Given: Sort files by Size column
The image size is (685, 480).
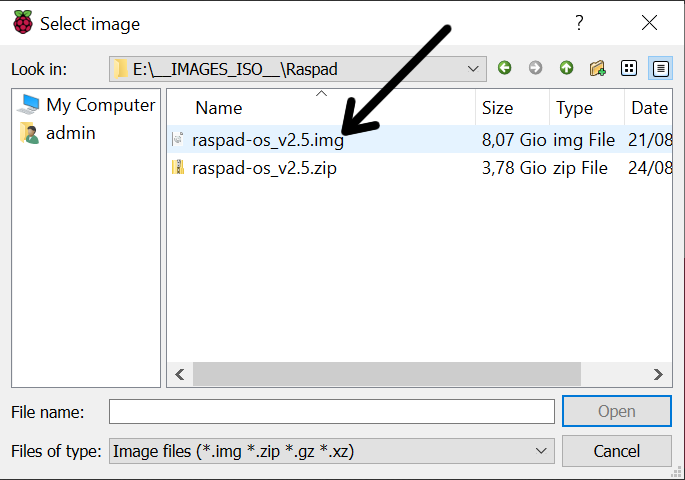Looking at the screenshot, I should [x=512, y=107].
